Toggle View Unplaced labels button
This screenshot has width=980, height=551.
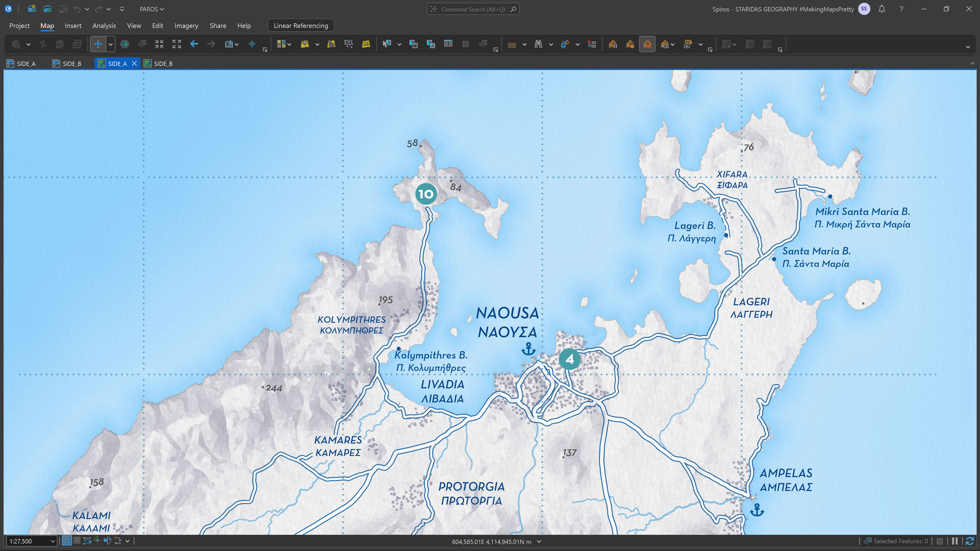coord(647,44)
